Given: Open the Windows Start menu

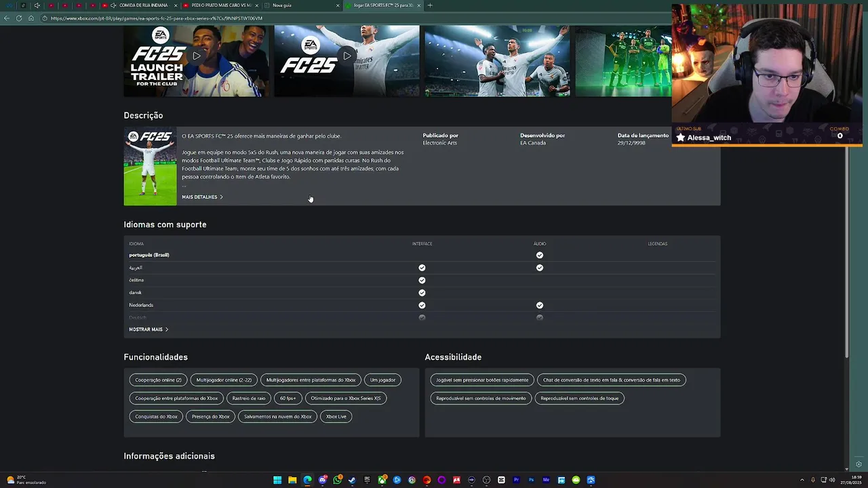Looking at the screenshot, I should click(x=277, y=481).
